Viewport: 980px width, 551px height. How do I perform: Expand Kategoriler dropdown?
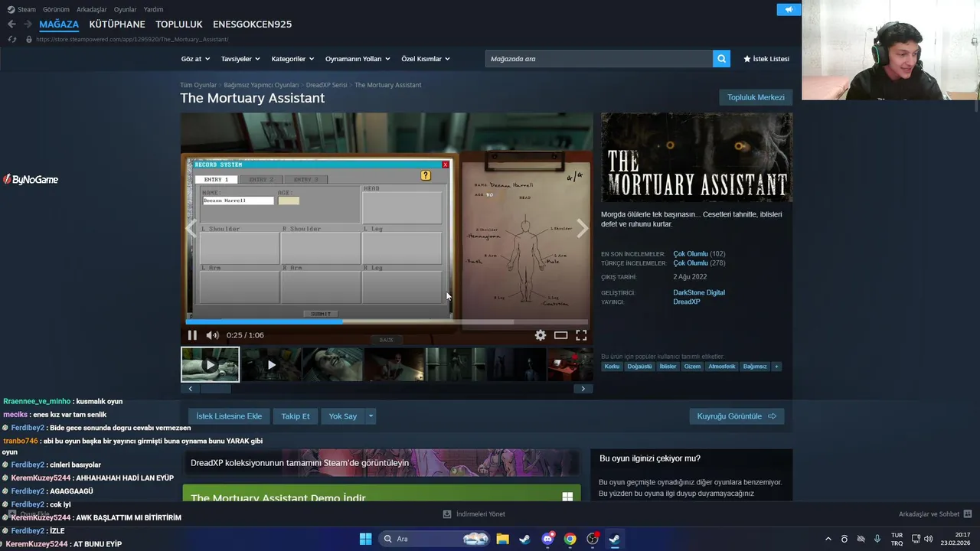coord(292,59)
